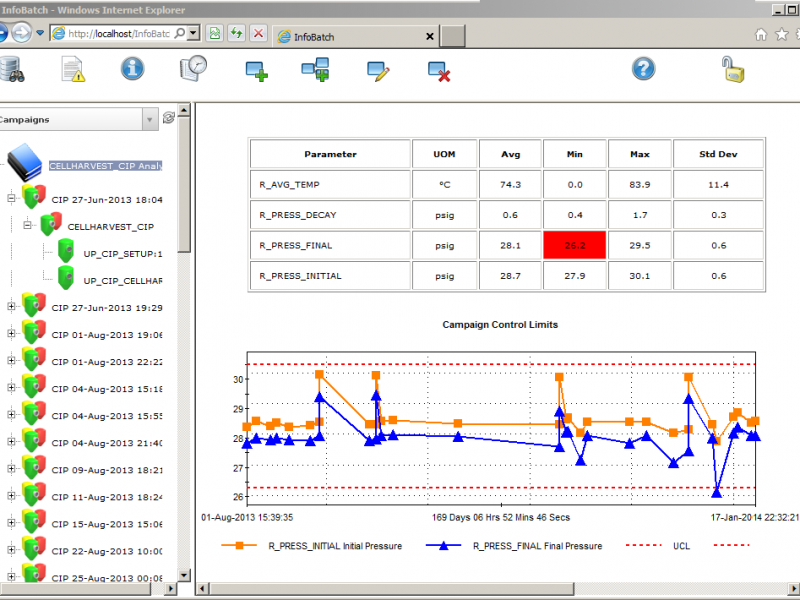Open the recent pages dropdown arrow
This screenshot has width=800, height=600.
(40, 33)
